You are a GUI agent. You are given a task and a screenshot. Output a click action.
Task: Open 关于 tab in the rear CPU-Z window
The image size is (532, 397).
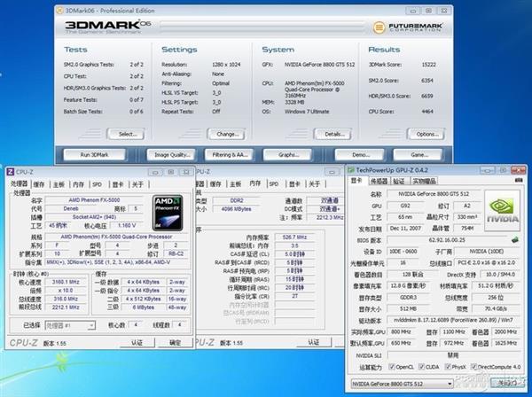[315, 184]
